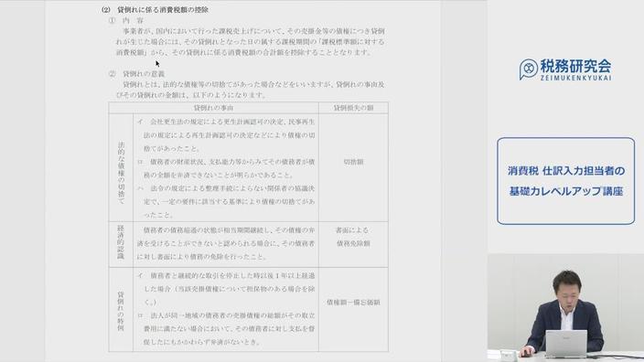Click the ① 内容 subheading

point(126,20)
